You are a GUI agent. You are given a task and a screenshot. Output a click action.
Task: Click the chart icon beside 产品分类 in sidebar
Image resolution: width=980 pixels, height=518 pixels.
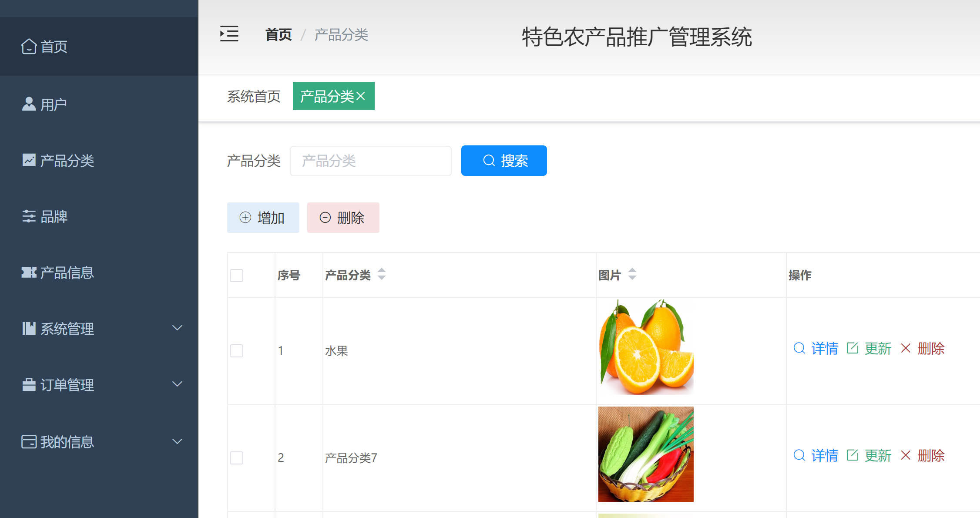29,160
